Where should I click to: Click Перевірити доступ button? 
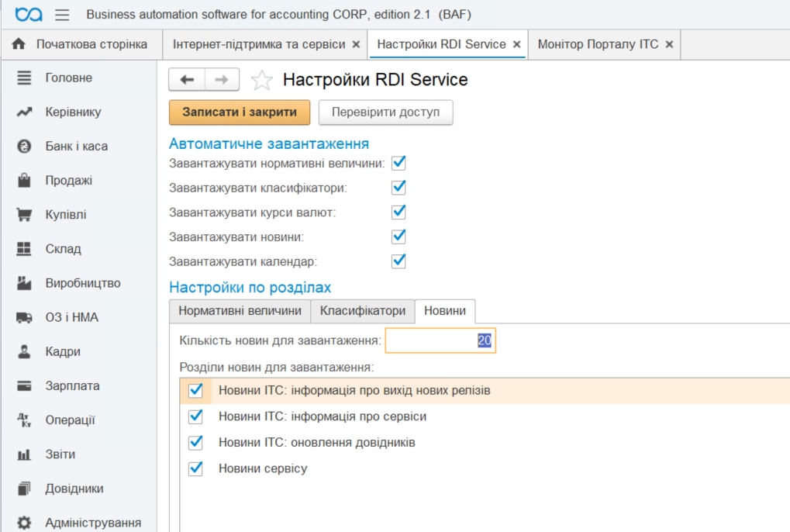[385, 112]
